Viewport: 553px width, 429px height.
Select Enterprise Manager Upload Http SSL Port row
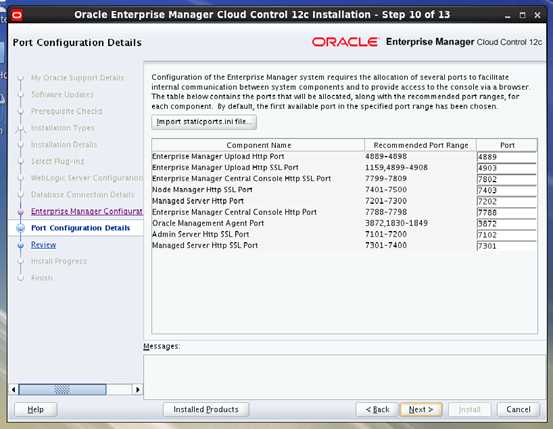tap(344, 168)
